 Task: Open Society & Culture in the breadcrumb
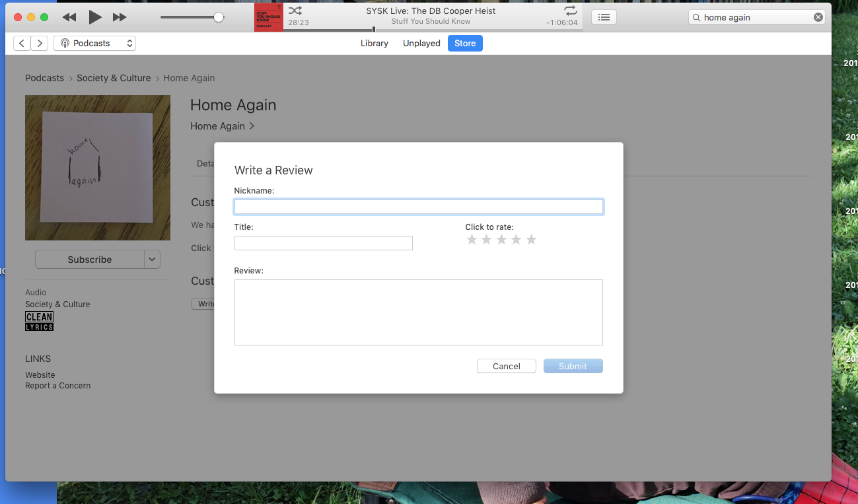[x=114, y=78]
